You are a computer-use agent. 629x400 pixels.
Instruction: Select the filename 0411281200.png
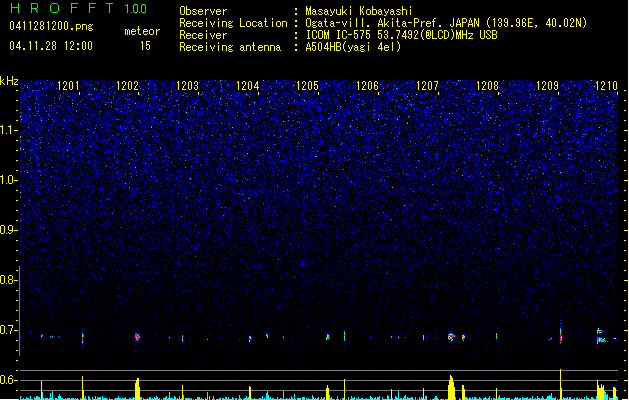click(x=51, y=26)
